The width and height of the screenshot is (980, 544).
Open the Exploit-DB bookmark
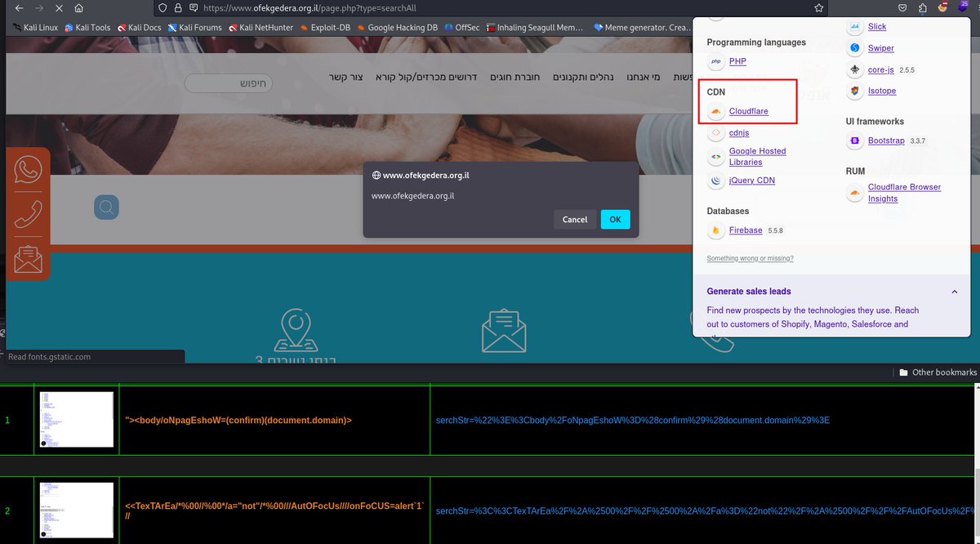[x=325, y=27]
